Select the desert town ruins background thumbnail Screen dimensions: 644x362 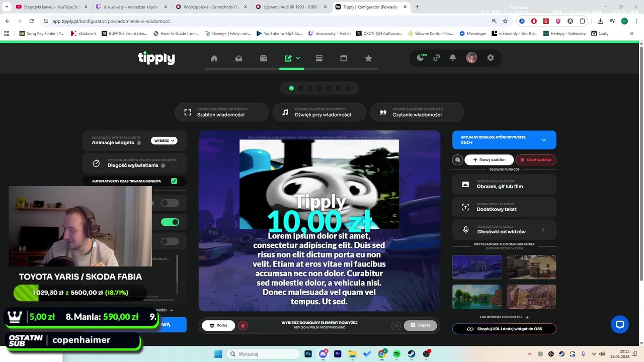[531, 297]
